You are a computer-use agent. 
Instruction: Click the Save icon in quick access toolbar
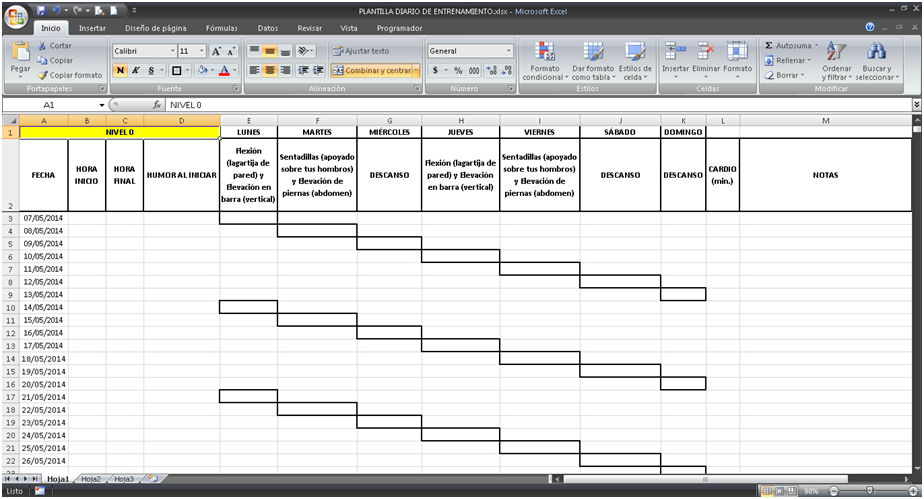click(x=41, y=10)
